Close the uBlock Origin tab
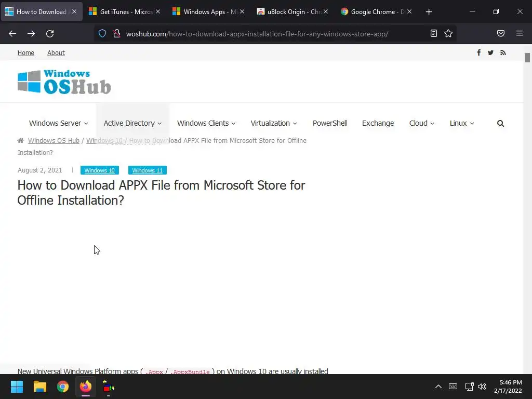Viewport: 532px width, 399px height. pyautogui.click(x=326, y=11)
